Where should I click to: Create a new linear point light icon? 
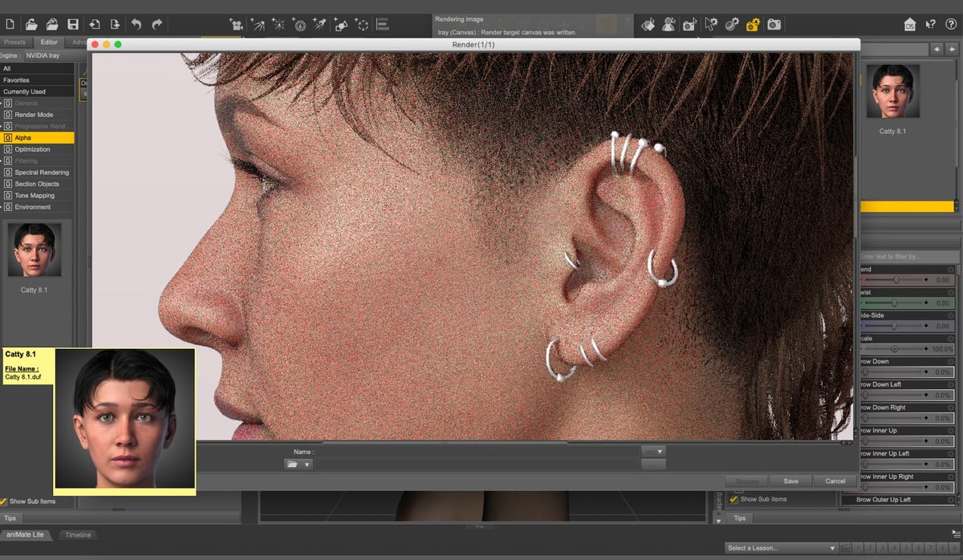[x=300, y=25]
